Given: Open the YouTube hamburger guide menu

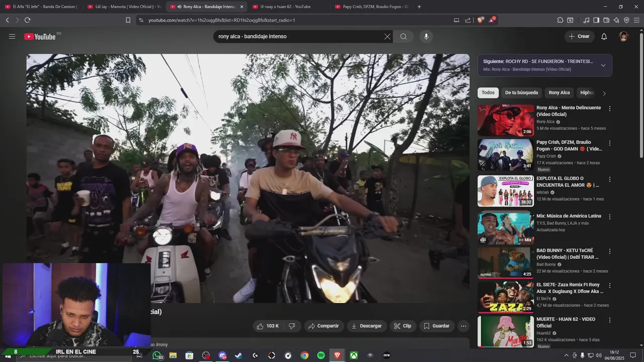Looking at the screenshot, I should (12, 36).
